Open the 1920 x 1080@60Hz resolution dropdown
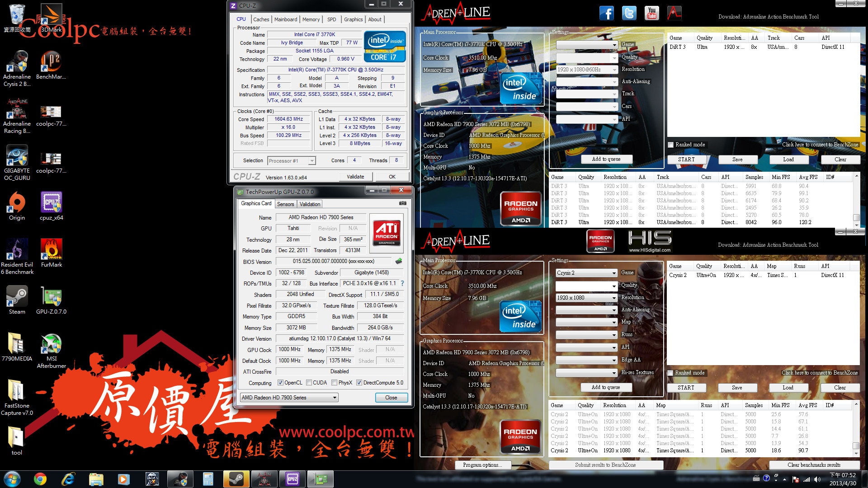The image size is (868, 488). [587, 70]
